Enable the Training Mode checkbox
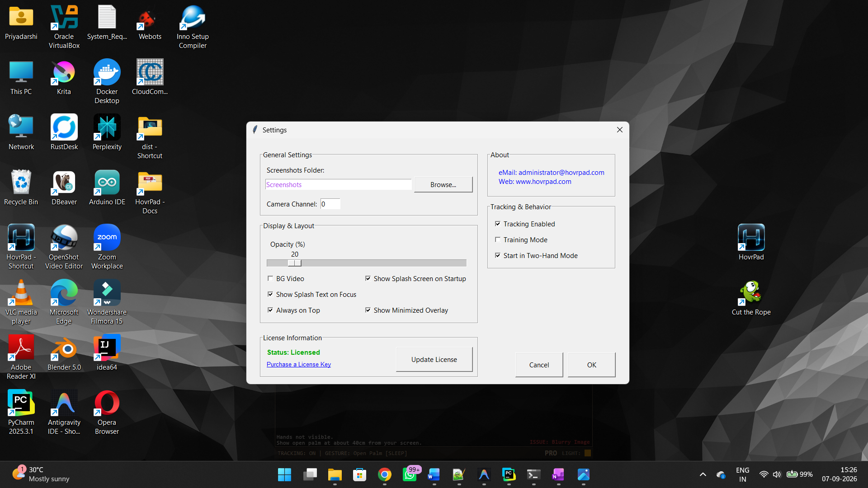The image size is (868, 488). (498, 239)
